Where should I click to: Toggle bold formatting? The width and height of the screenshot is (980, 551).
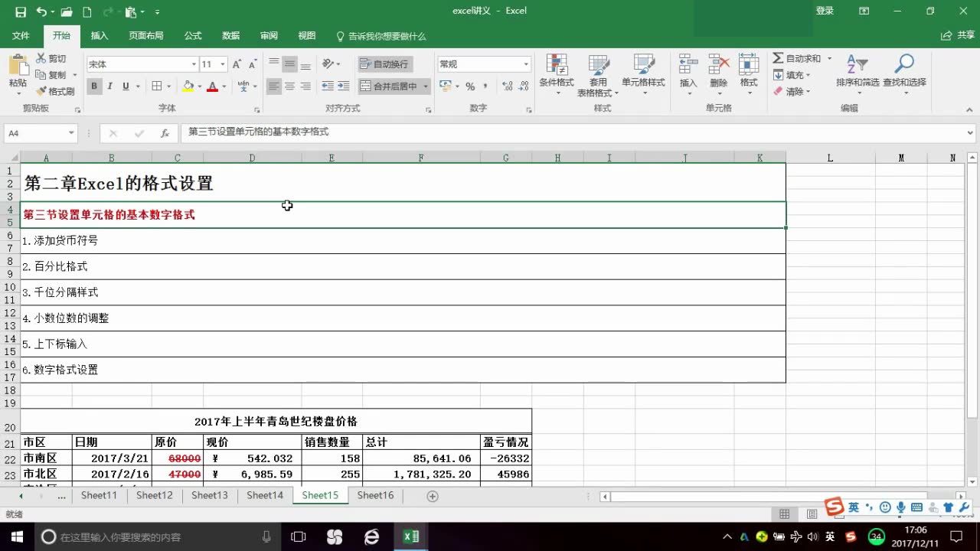click(x=94, y=86)
